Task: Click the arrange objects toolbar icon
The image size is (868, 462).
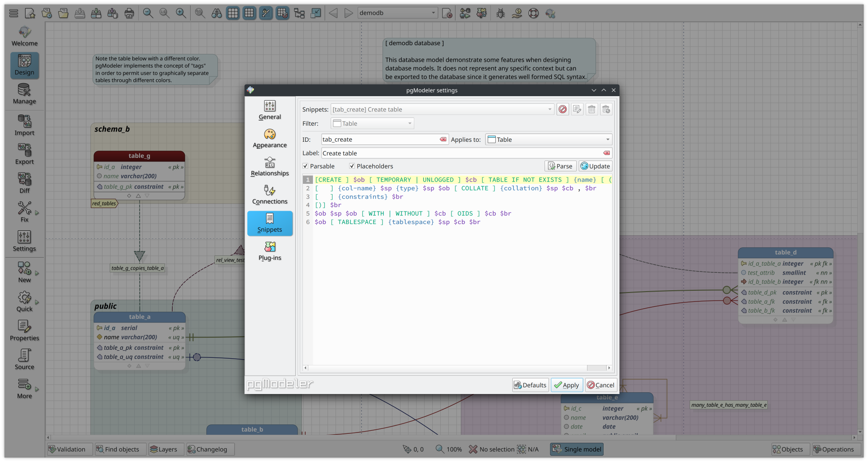Action: coord(299,13)
